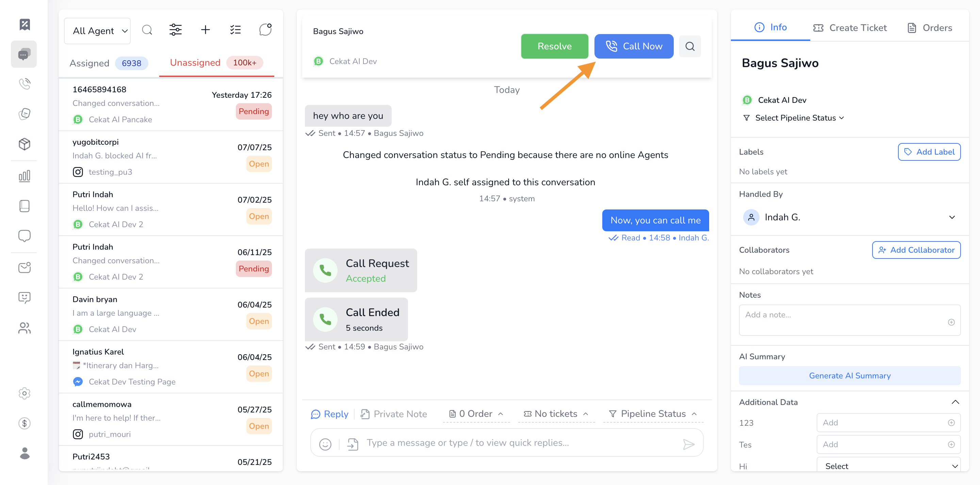Click the emoji picker smiley icon
Image resolution: width=980 pixels, height=485 pixels.
[325, 444]
